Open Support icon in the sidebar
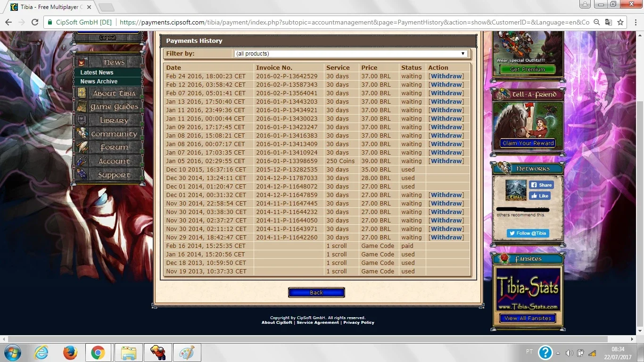Screen dimensions: 644x362 coord(82,174)
